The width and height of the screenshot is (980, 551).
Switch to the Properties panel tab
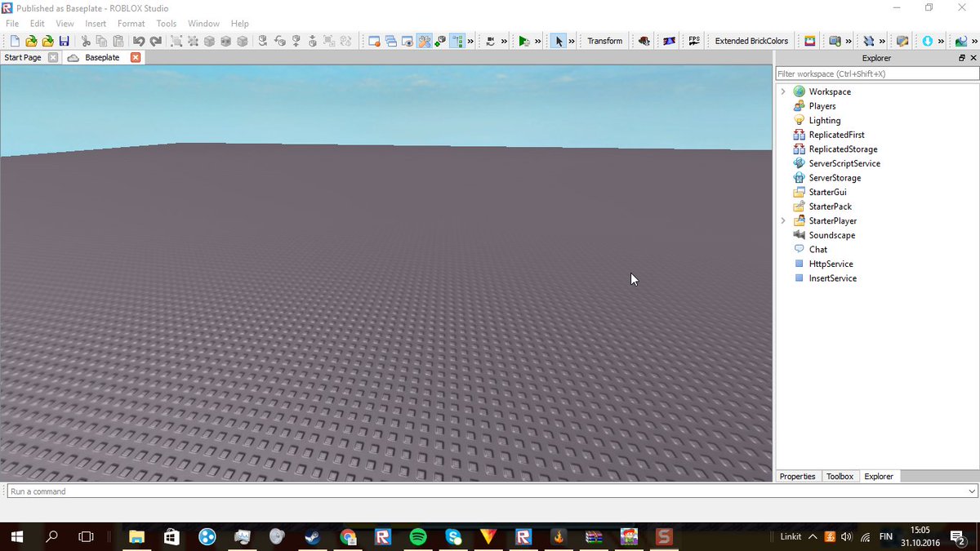tap(797, 476)
